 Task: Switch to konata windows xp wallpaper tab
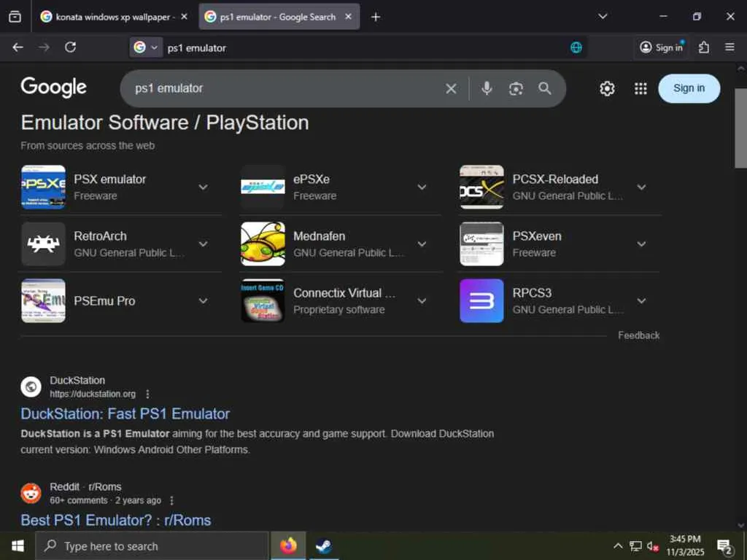tap(113, 17)
